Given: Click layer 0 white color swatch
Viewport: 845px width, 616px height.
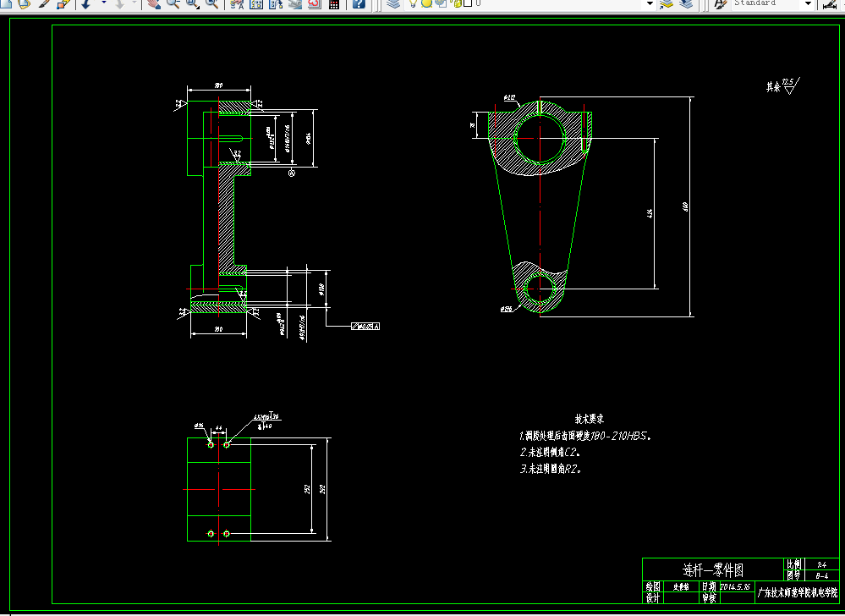Looking at the screenshot, I should coord(468,3).
